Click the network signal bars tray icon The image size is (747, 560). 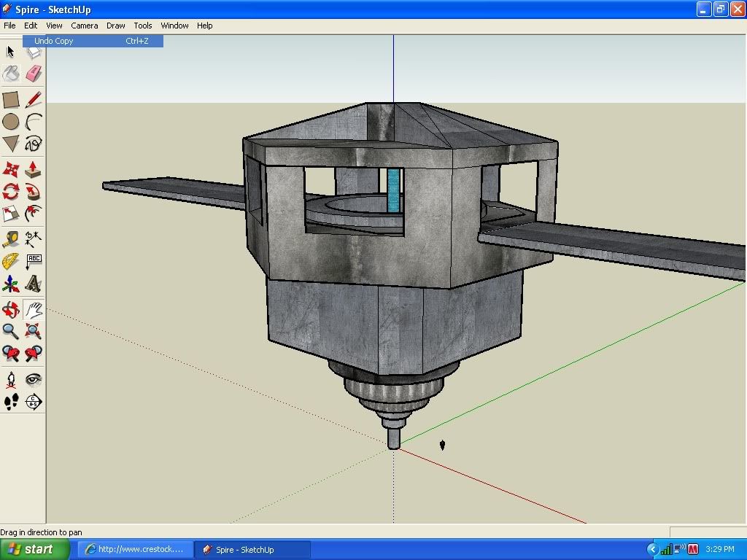tap(667, 550)
